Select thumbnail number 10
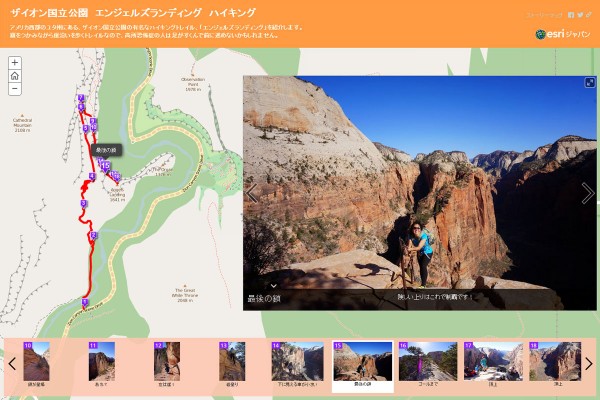The height and width of the screenshot is (400, 600). coord(36,361)
